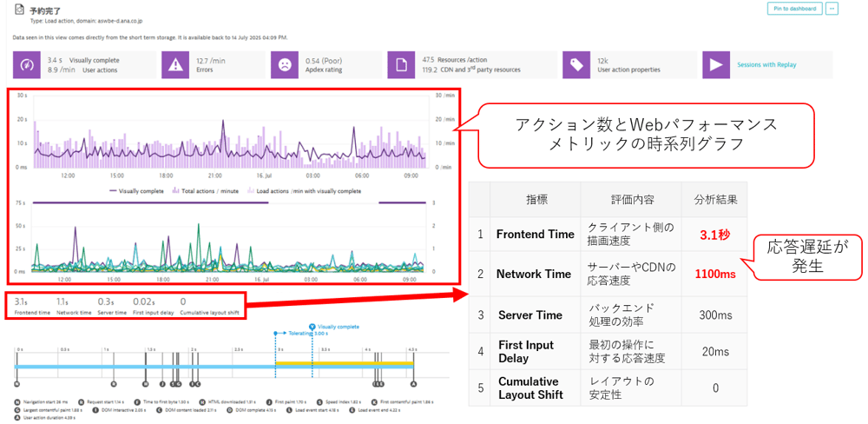Click 'Load event start 4.18 s' legend item

pyautogui.click(x=313, y=409)
